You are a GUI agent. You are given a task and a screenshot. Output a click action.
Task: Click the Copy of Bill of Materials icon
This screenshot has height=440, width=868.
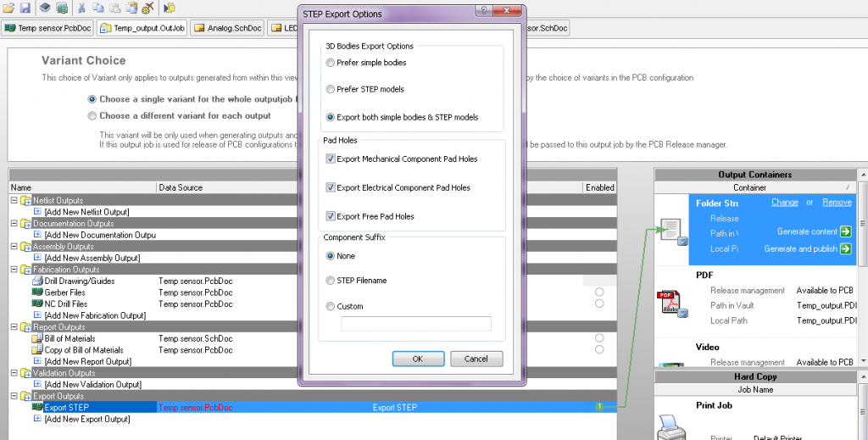(37, 350)
